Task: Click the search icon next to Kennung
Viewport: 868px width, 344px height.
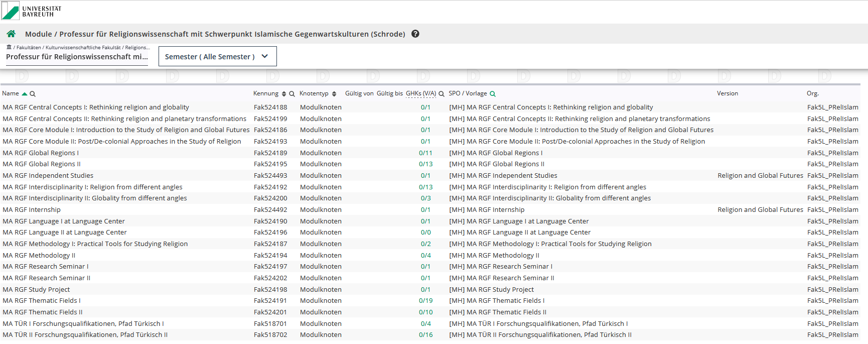Action: coord(292,94)
